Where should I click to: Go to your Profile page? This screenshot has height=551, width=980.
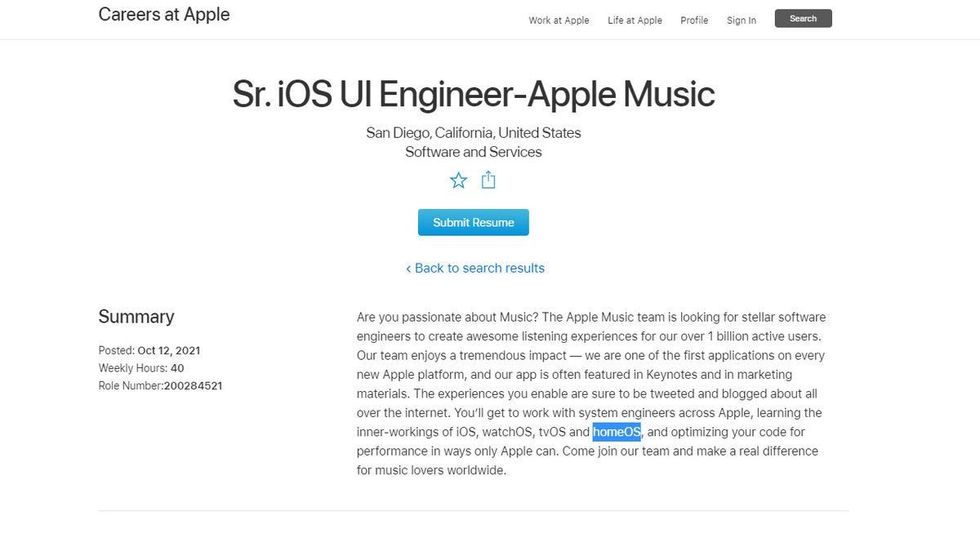(694, 20)
